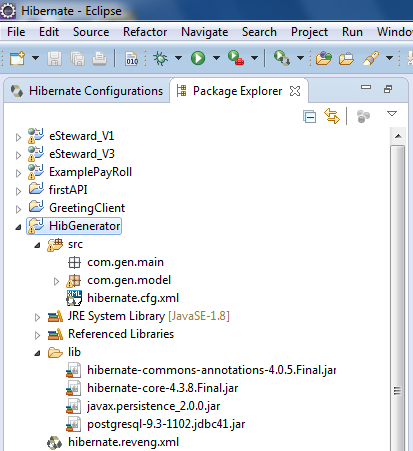Select javax.persistence_2.0.0.jar
The width and height of the screenshot is (413, 451).
click(154, 406)
